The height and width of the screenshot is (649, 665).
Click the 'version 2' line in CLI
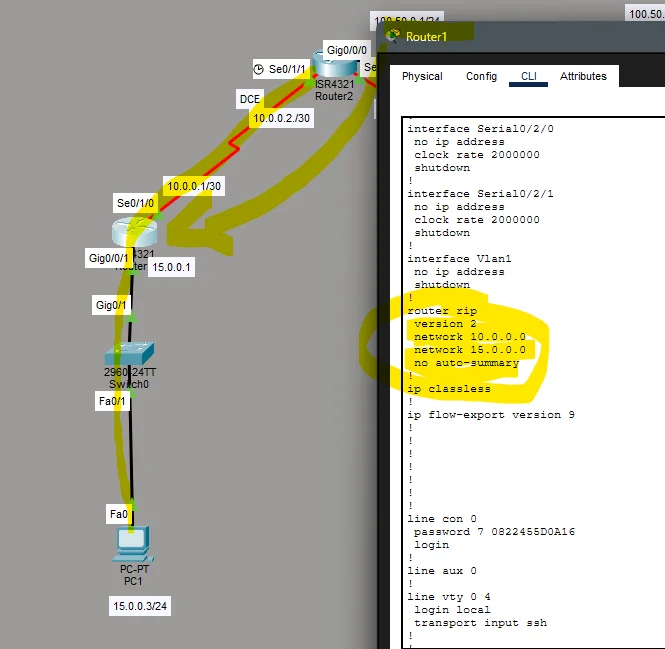(445, 324)
